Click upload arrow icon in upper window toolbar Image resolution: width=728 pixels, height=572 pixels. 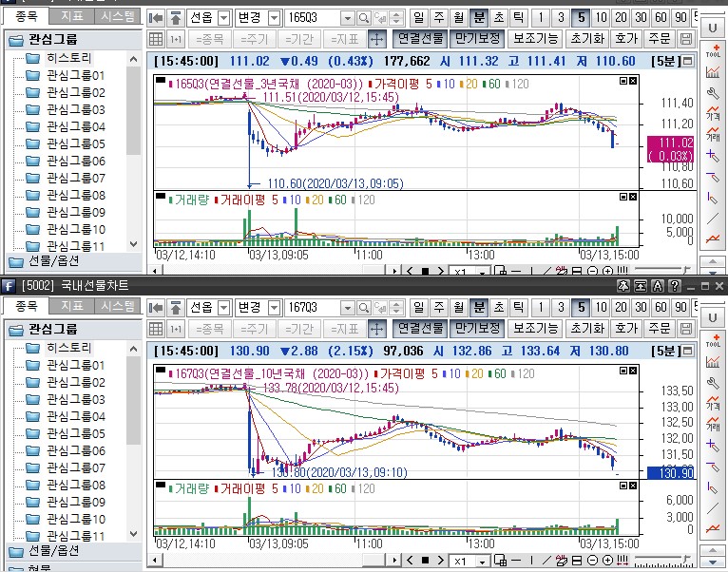point(176,18)
